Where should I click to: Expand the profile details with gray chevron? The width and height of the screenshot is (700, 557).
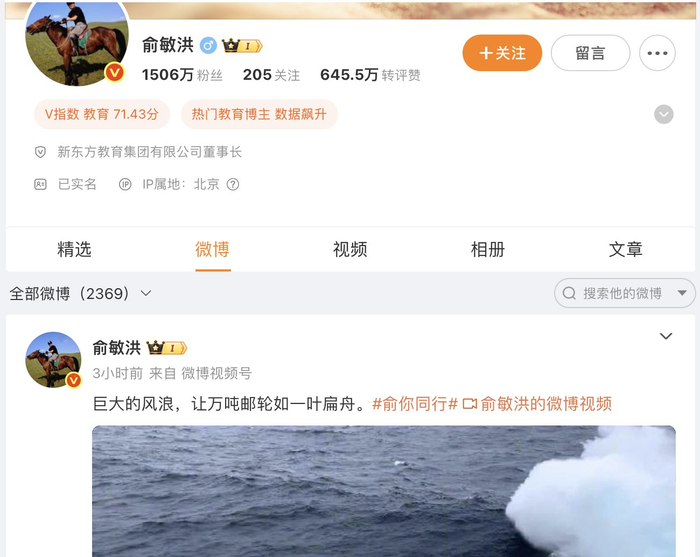tap(664, 114)
